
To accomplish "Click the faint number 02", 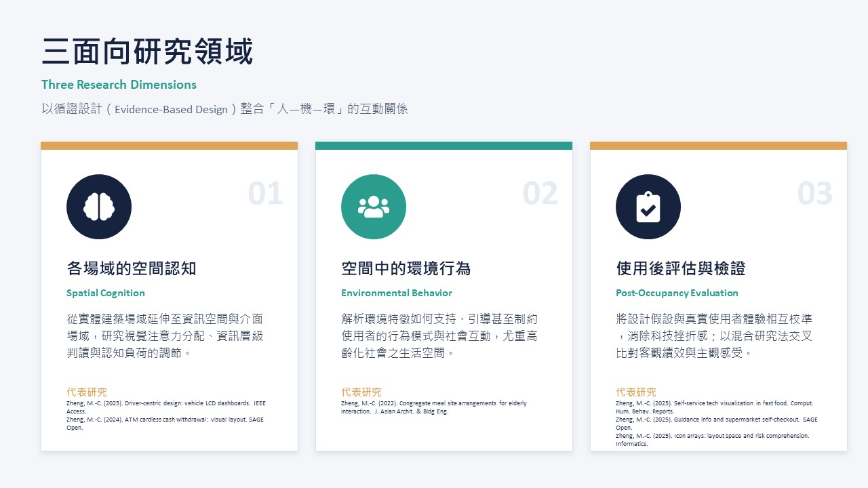I will [540, 194].
